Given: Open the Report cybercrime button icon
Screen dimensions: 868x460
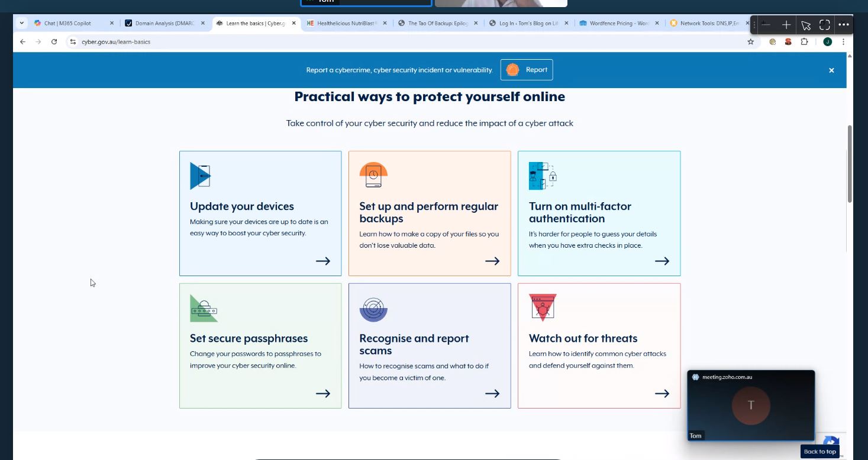Looking at the screenshot, I should pos(511,69).
